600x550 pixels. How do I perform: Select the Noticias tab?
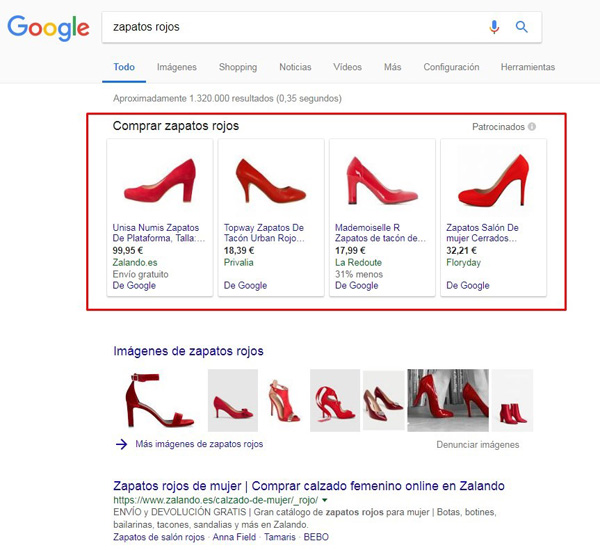(295, 67)
